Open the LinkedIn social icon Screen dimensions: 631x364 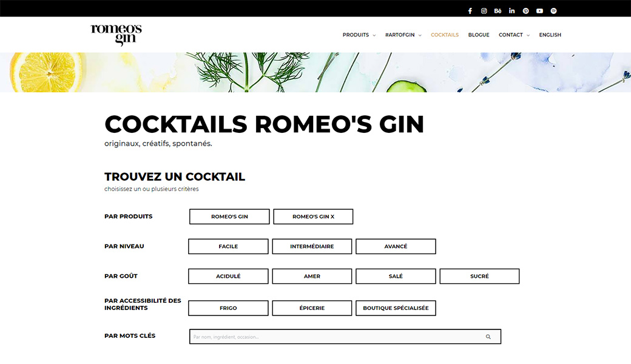511,11
